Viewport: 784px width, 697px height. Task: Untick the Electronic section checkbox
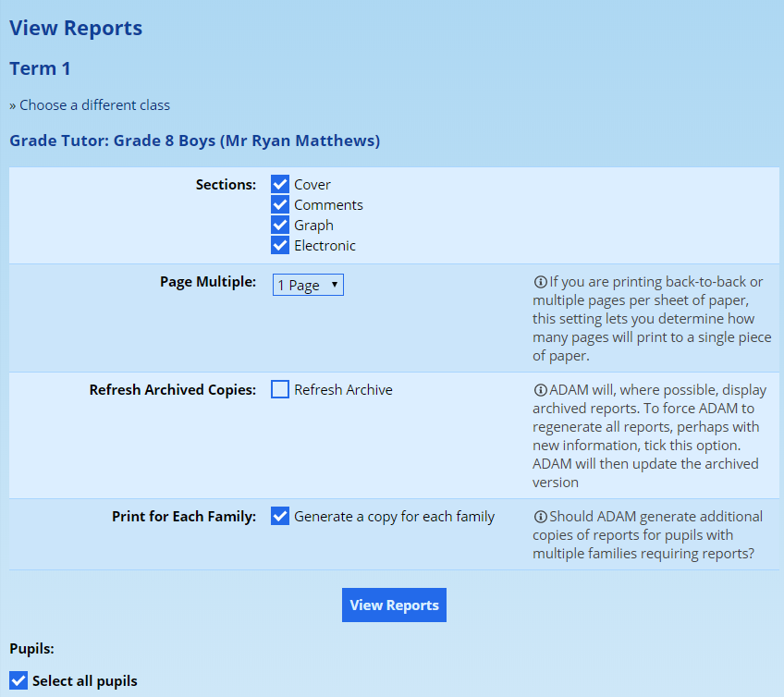click(280, 246)
